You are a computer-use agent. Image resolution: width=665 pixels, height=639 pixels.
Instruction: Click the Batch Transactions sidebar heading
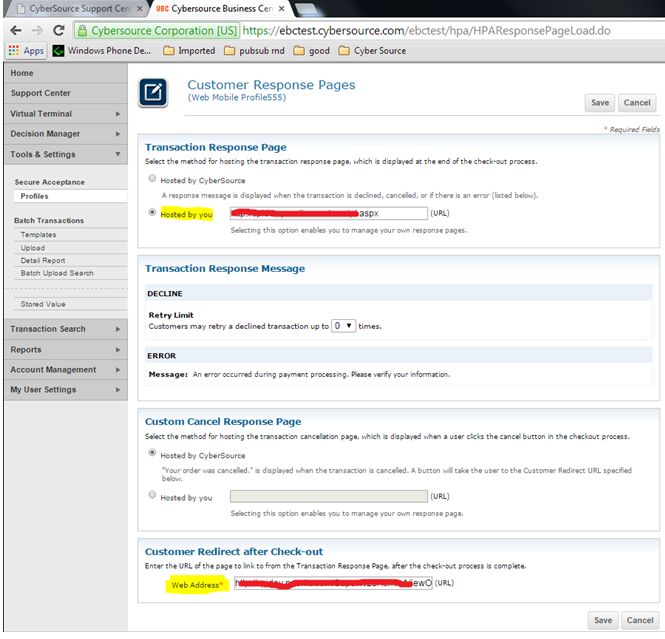click(49, 221)
